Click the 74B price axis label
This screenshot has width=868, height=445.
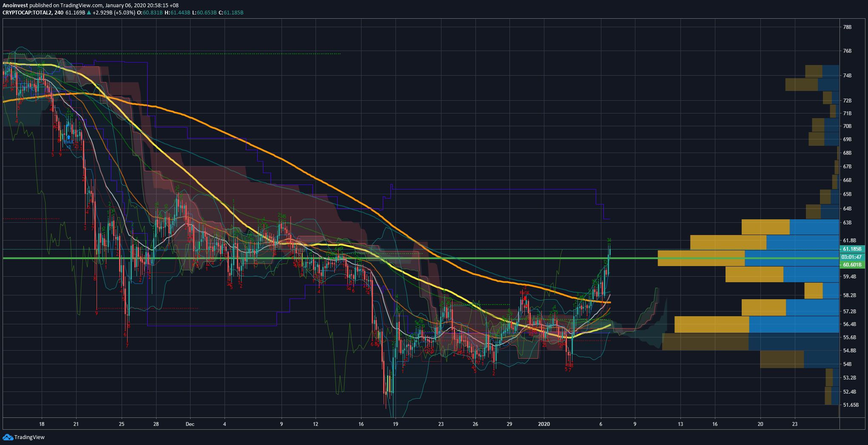click(x=847, y=76)
